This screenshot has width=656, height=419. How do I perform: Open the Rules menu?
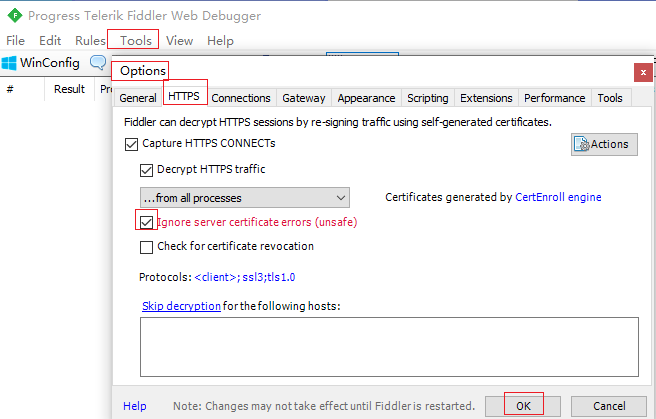coord(90,41)
